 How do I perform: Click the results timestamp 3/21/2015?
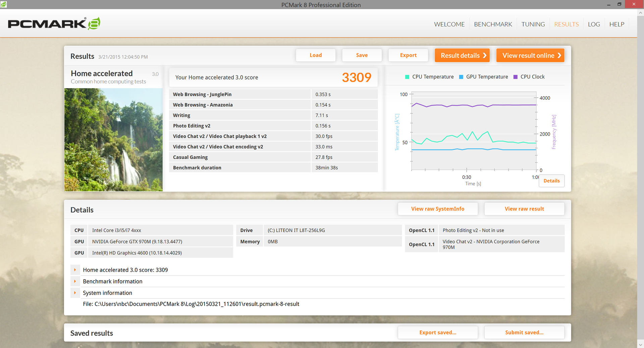click(123, 57)
